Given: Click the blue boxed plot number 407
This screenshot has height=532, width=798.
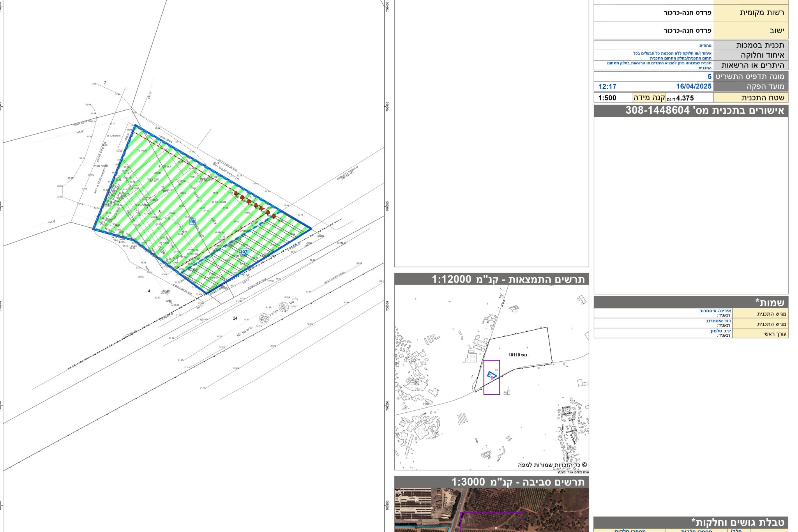Looking at the screenshot, I should (244, 252).
